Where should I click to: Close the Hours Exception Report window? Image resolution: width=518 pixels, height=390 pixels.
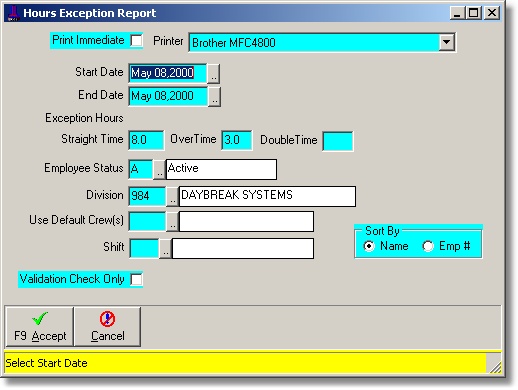tap(492, 13)
